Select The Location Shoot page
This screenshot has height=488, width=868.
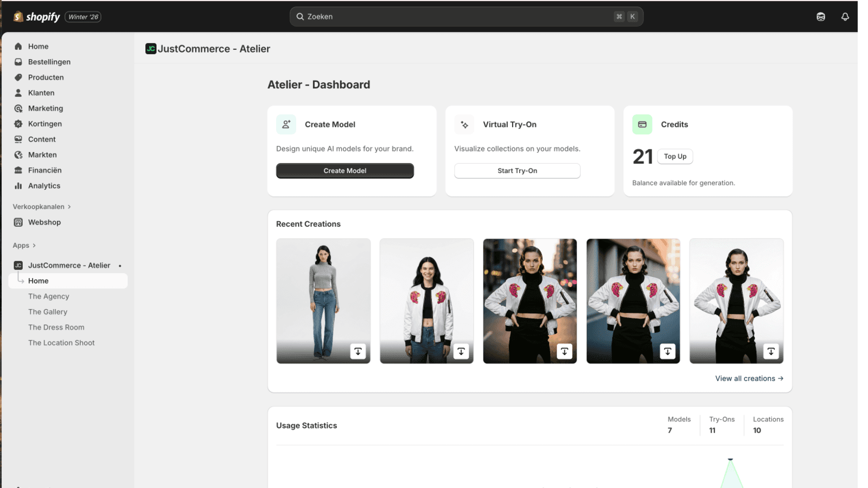[61, 343]
